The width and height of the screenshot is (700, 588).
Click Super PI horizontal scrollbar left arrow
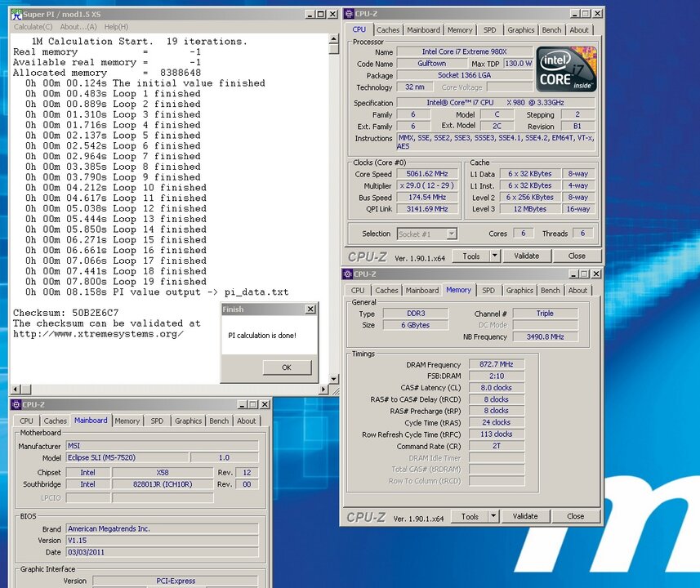tap(16, 390)
